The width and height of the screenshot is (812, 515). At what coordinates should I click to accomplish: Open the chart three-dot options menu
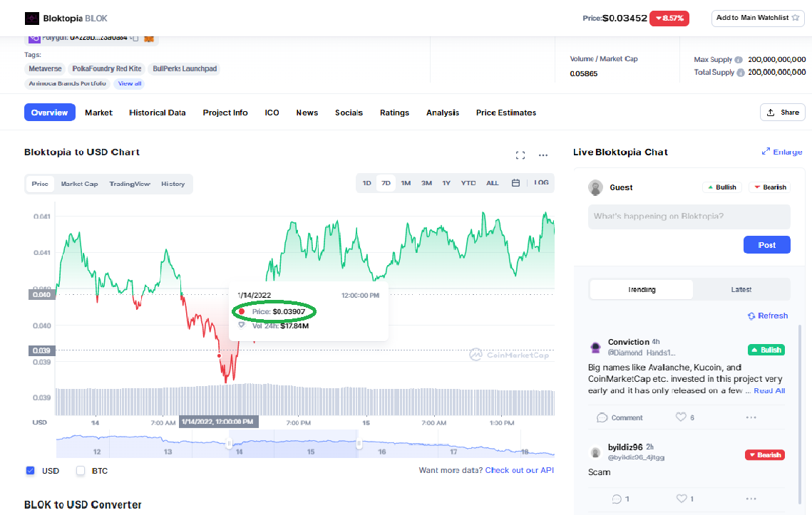click(x=543, y=155)
